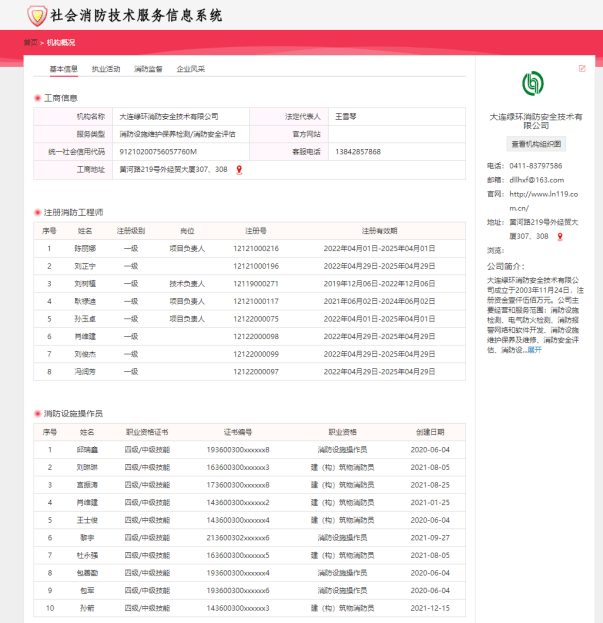This screenshot has width=603, height=623.
Task: Click certificate number 163600300xxxxxx3
Action: coord(238,467)
